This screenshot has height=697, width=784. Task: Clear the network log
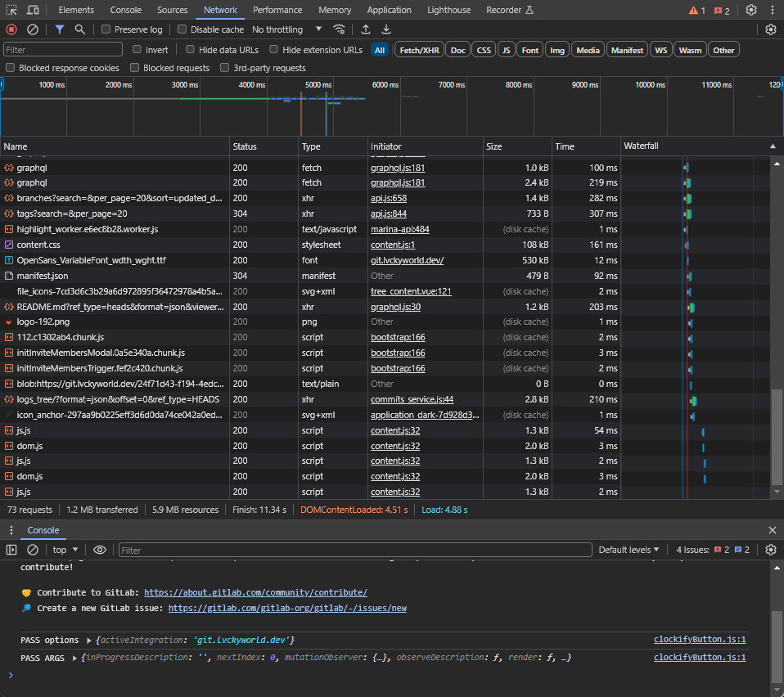tap(33, 29)
